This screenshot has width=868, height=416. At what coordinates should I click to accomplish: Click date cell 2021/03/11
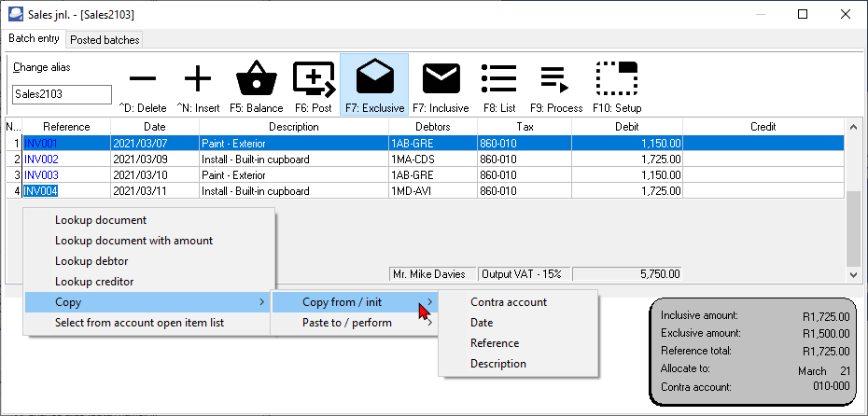155,191
